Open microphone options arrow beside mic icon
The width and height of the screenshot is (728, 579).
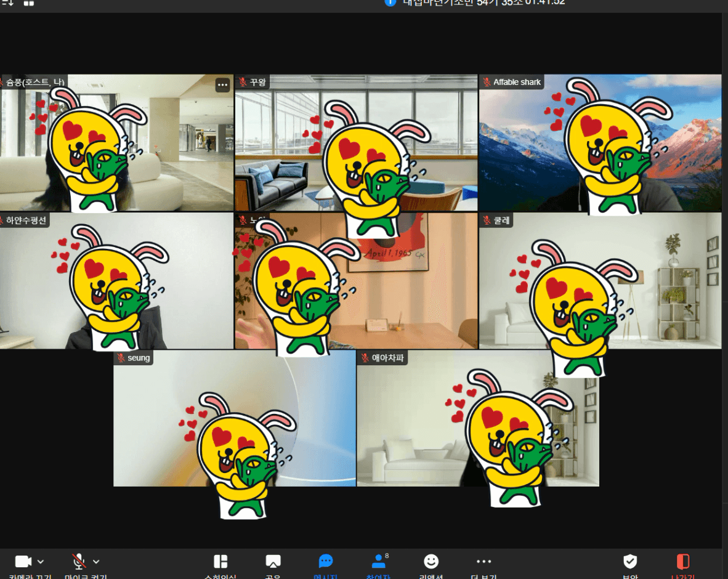pyautogui.click(x=96, y=562)
